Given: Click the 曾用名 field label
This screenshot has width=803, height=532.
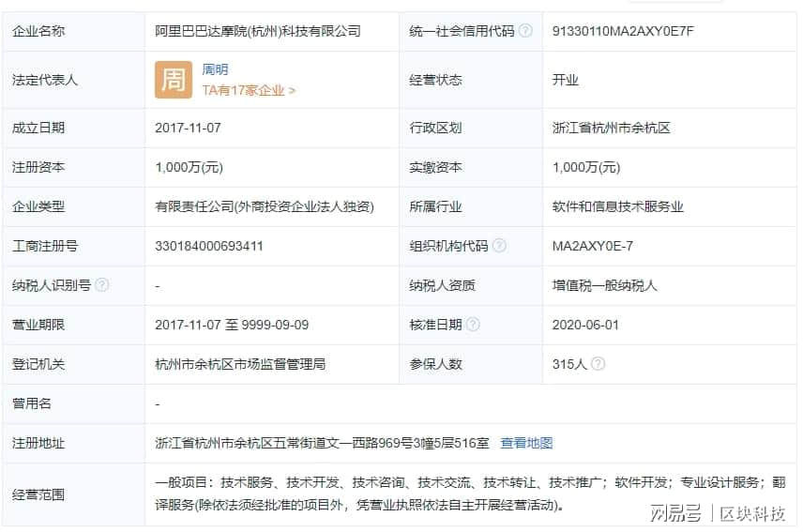Looking at the screenshot, I should (x=32, y=403).
